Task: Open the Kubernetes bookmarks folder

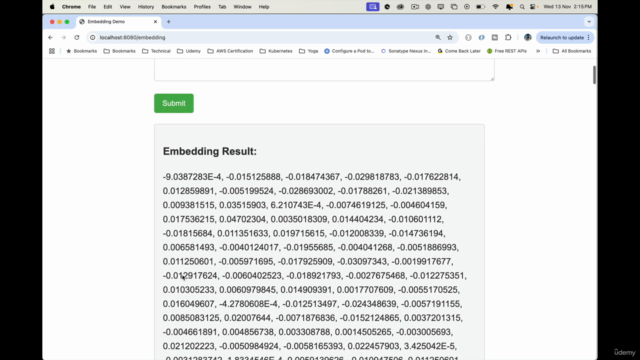Action: (x=276, y=51)
